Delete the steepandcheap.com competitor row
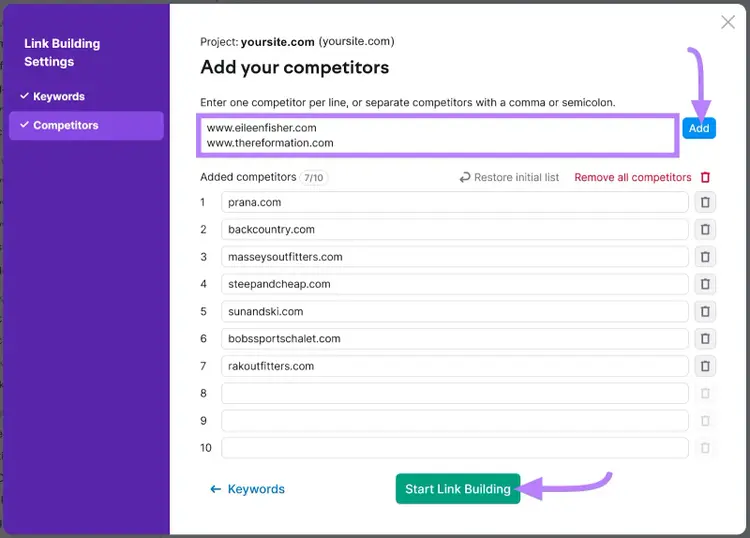750x538 pixels. click(x=705, y=284)
